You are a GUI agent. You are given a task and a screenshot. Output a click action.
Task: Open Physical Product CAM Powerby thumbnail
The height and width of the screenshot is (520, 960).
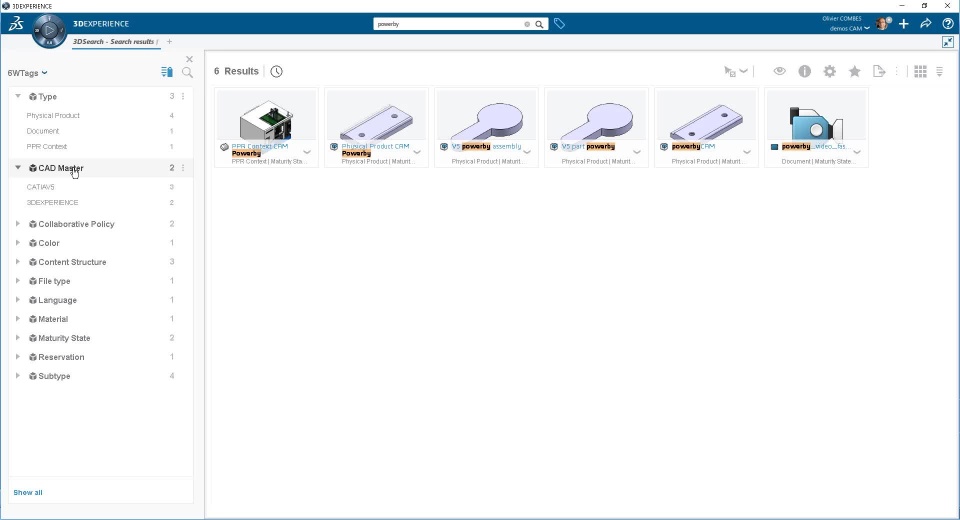[x=377, y=116]
